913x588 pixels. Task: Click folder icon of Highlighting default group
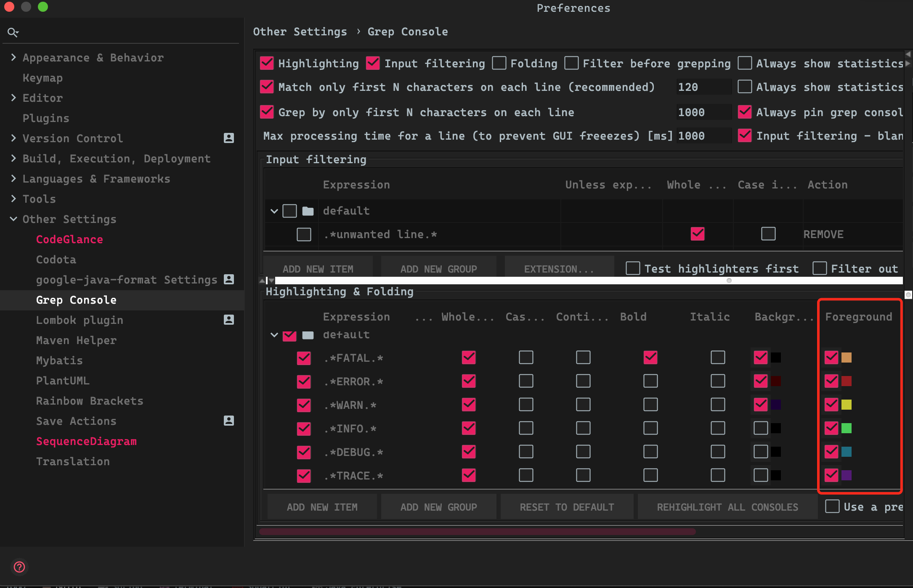[x=308, y=335]
